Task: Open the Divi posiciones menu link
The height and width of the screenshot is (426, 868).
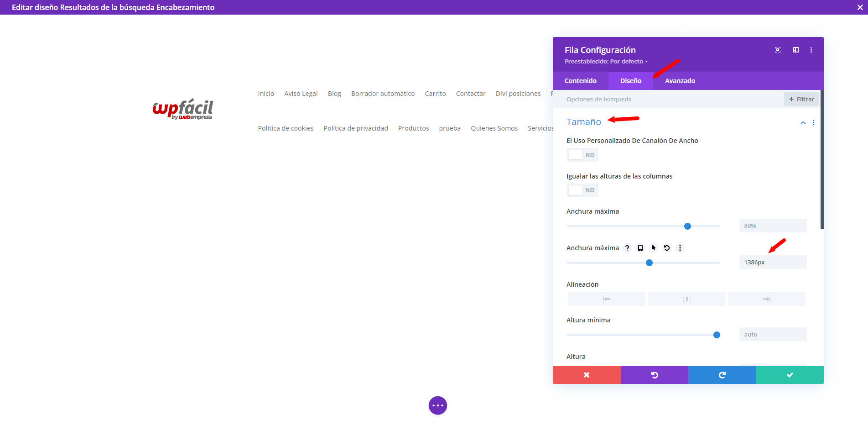Action: [518, 94]
